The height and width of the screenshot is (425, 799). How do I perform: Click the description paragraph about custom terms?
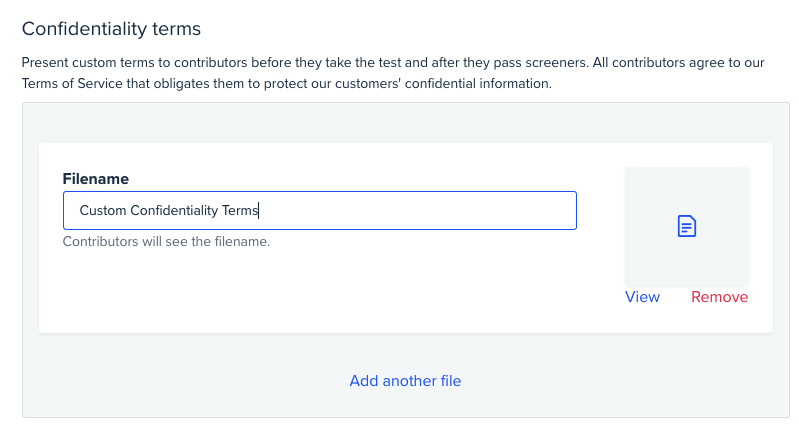pos(393,73)
